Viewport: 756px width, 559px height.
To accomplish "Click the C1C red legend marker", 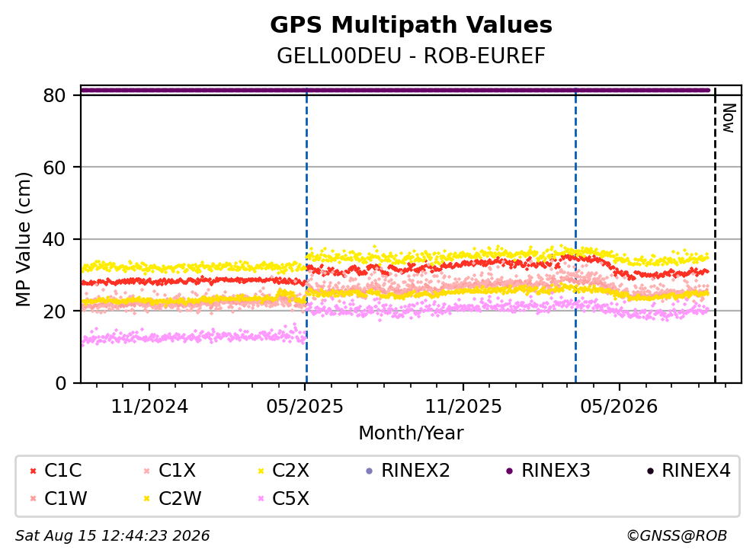I will [34, 471].
